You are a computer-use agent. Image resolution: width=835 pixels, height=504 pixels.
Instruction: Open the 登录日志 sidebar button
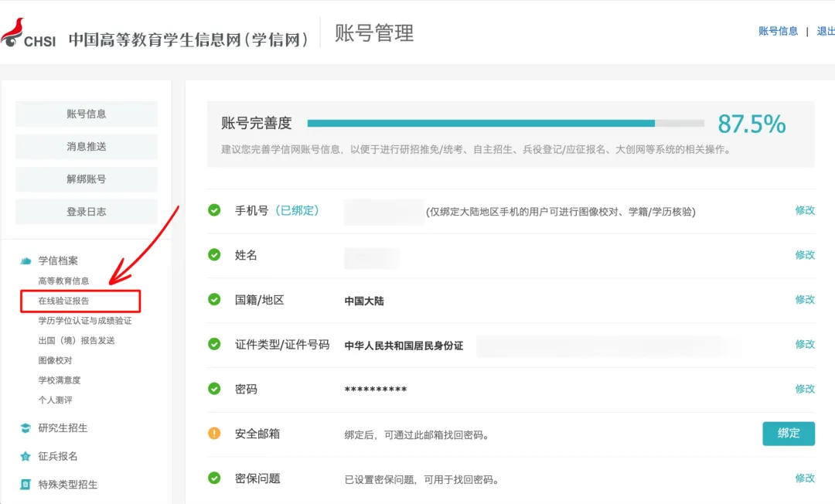(87, 212)
